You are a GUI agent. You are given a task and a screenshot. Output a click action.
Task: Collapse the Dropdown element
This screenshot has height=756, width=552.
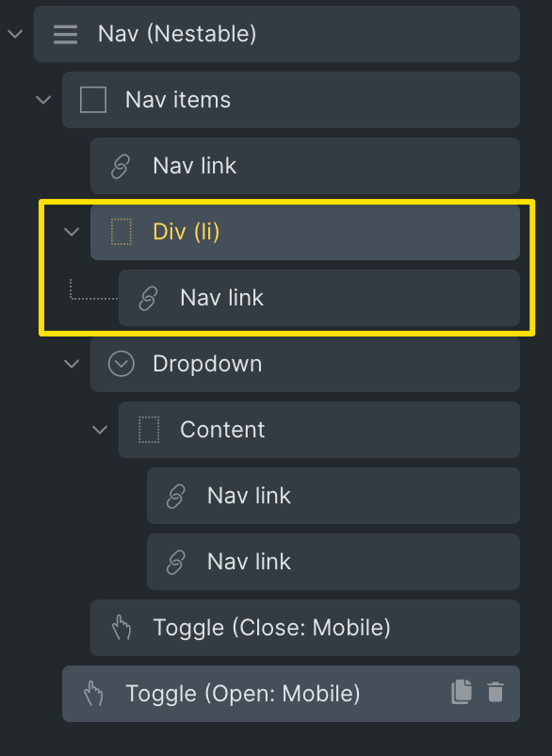72,364
